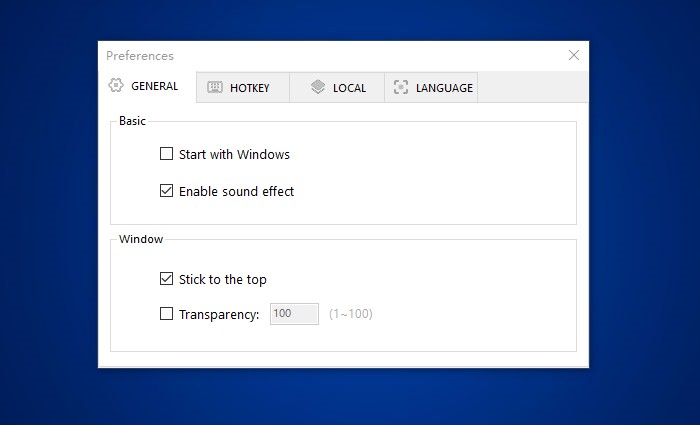This screenshot has height=425, width=700.
Task: Select the LANGUAGE tab label
Action: point(444,88)
